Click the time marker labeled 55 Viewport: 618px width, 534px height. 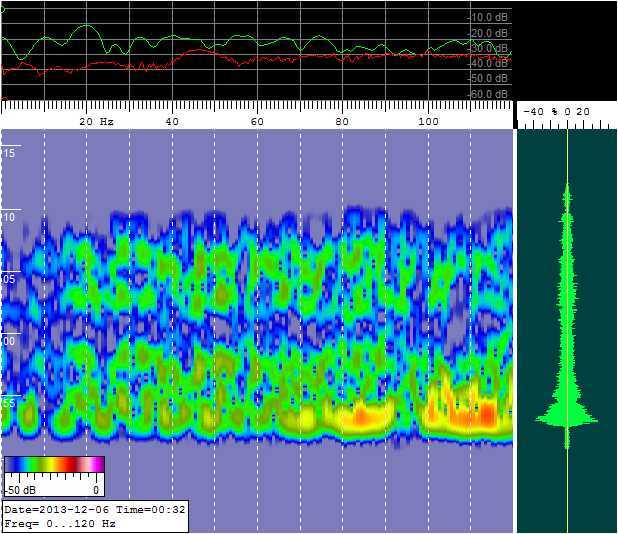(9, 402)
